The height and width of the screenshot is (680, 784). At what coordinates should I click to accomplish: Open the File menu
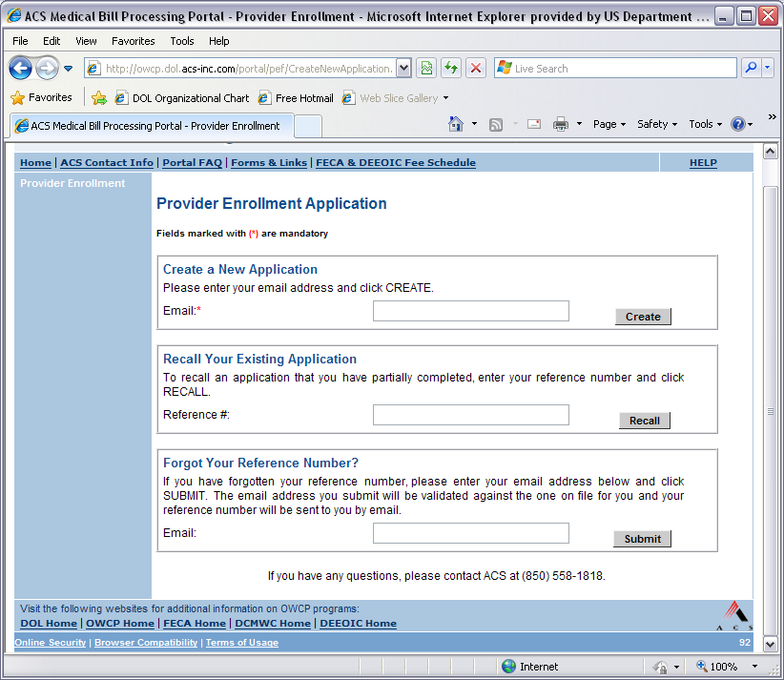[20, 41]
